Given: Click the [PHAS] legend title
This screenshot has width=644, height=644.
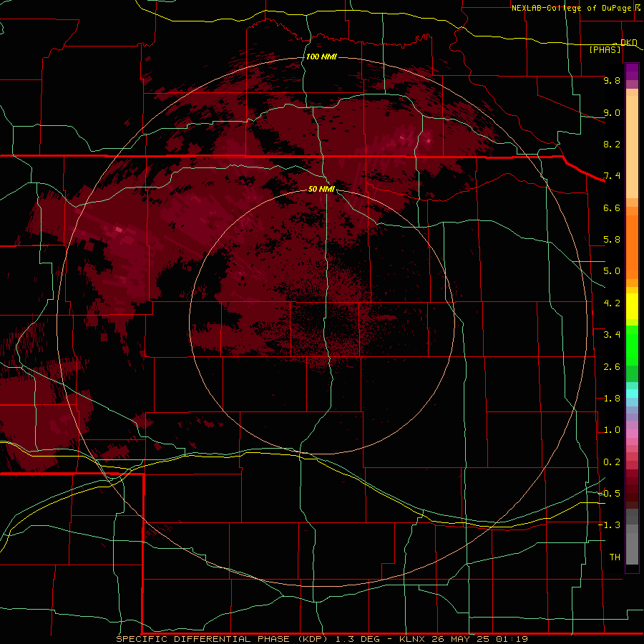Looking at the screenshot, I should (x=605, y=49).
